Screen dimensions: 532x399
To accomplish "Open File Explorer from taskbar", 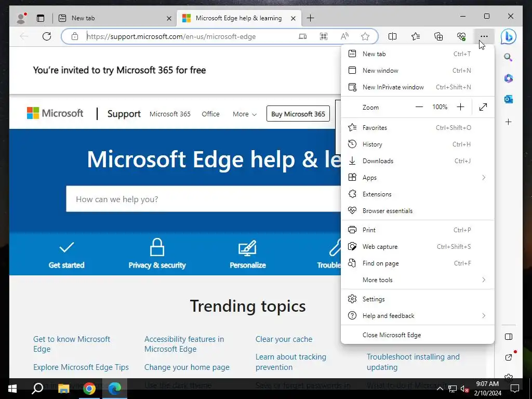I will click(63, 389).
